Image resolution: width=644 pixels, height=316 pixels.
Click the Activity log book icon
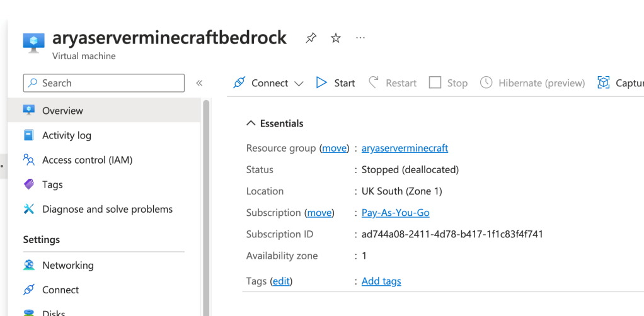29,135
